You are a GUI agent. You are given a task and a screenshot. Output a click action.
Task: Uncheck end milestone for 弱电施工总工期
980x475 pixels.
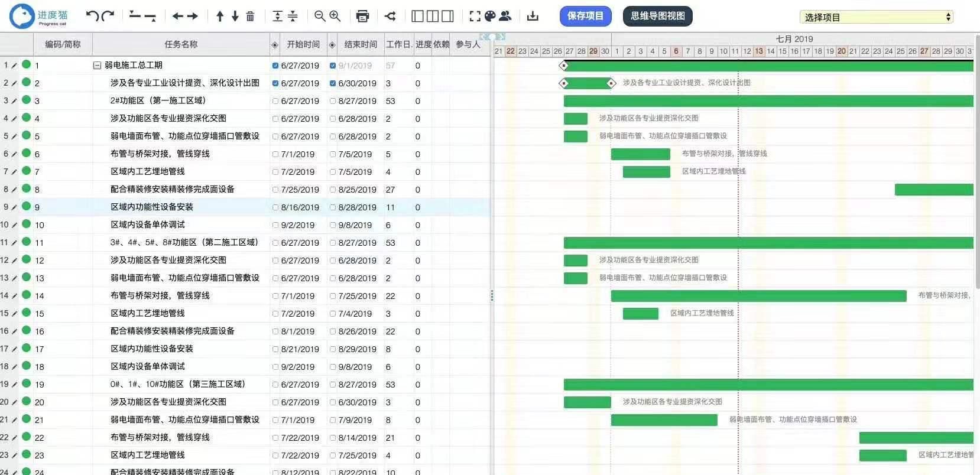pyautogui.click(x=333, y=66)
